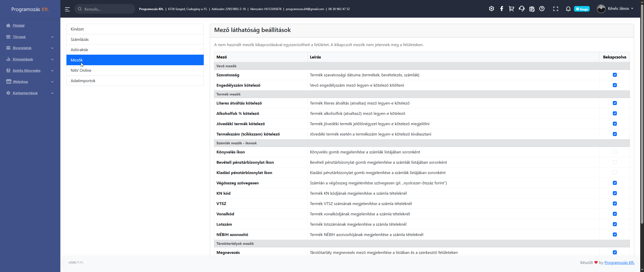
Task: Click the forge badge button
Action: [582, 9]
